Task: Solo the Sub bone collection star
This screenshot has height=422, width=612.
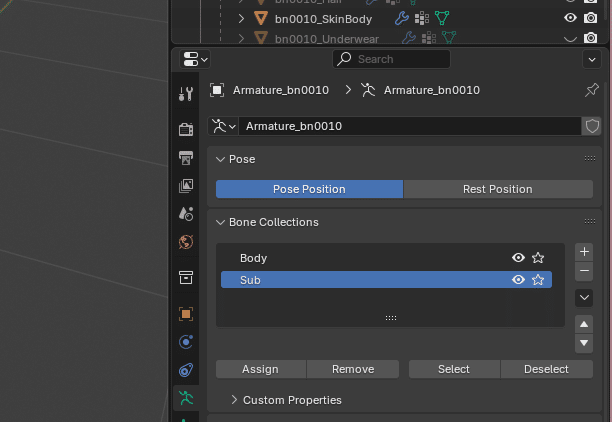Action: (538, 280)
